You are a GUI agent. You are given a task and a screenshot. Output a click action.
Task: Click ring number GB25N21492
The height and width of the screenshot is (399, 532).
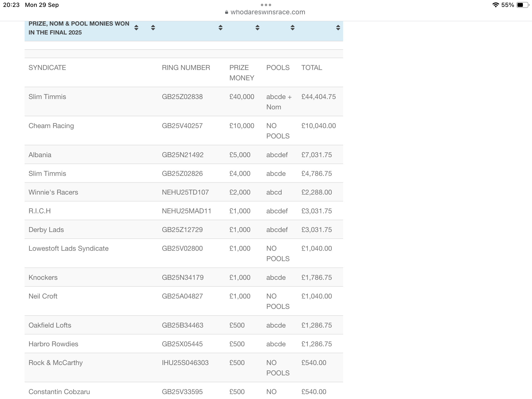click(183, 155)
